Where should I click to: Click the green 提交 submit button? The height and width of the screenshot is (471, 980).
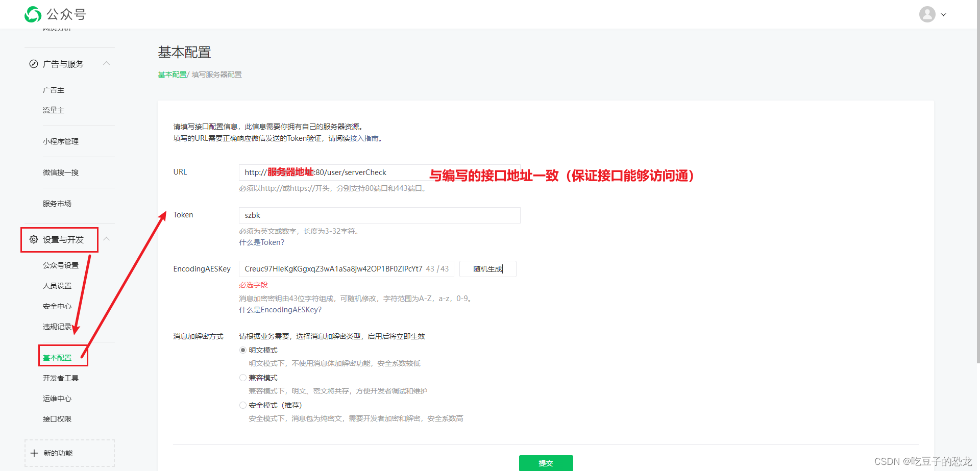pos(546,463)
